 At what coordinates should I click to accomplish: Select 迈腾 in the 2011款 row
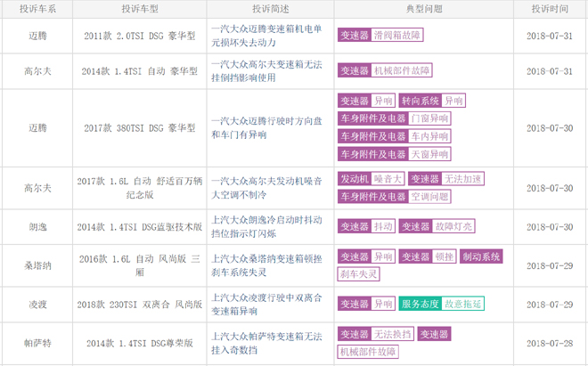pyautogui.click(x=37, y=36)
